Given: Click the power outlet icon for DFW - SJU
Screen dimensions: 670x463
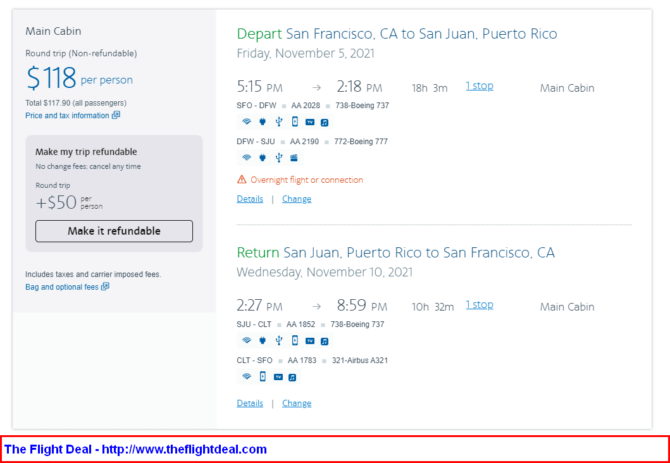Looking at the screenshot, I should pyautogui.click(x=262, y=158).
